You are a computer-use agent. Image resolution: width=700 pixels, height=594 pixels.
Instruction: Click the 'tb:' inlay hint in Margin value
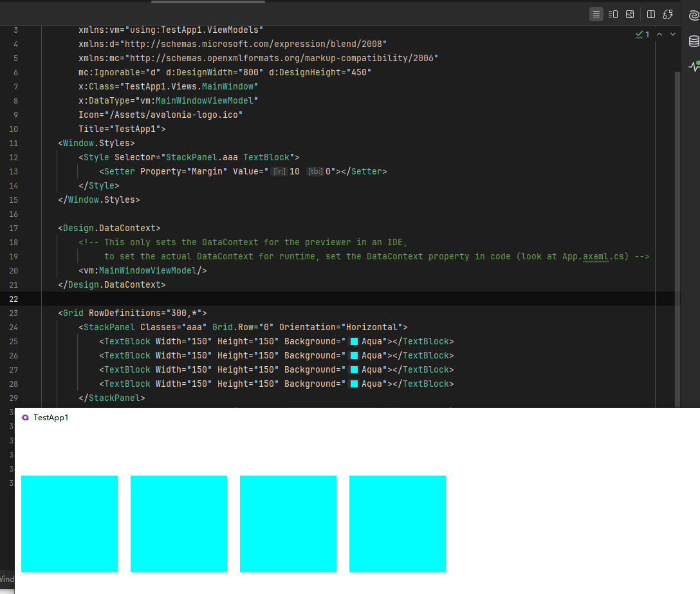point(315,172)
